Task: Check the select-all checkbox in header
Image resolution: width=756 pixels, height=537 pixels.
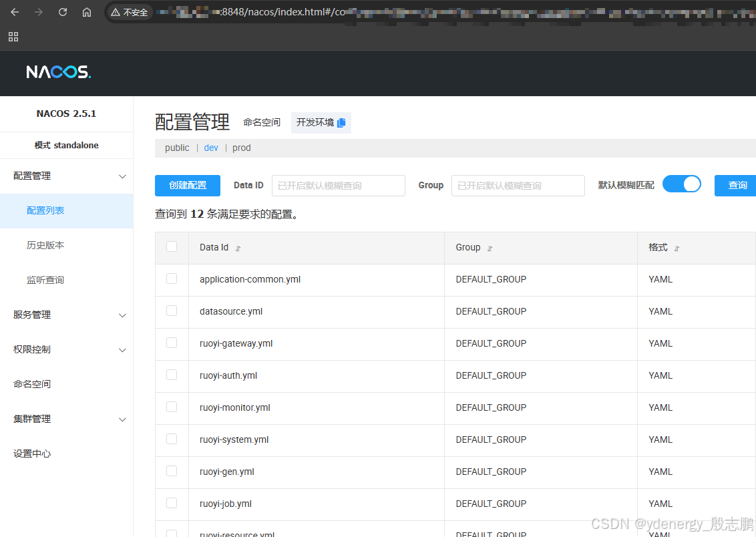Action: click(172, 247)
